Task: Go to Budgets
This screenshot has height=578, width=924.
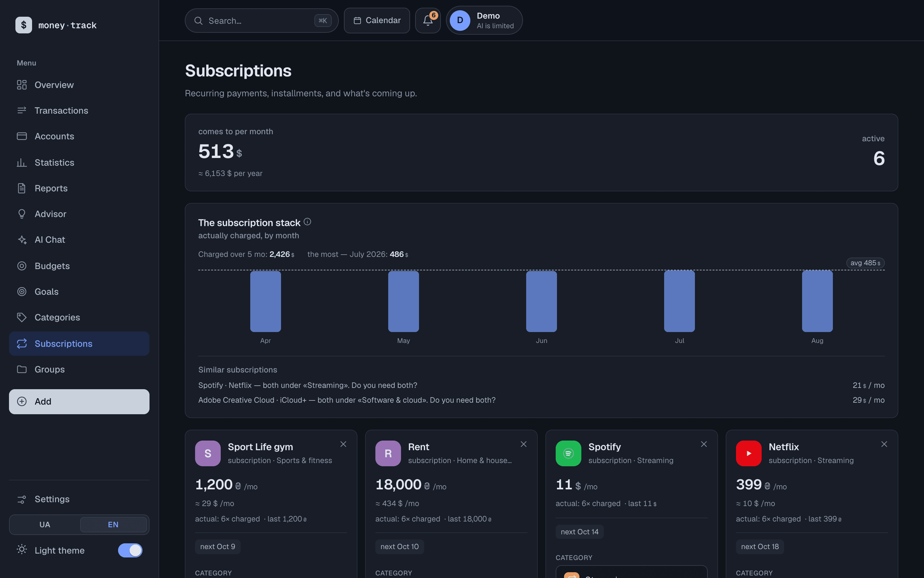Action: pyautogui.click(x=79, y=266)
